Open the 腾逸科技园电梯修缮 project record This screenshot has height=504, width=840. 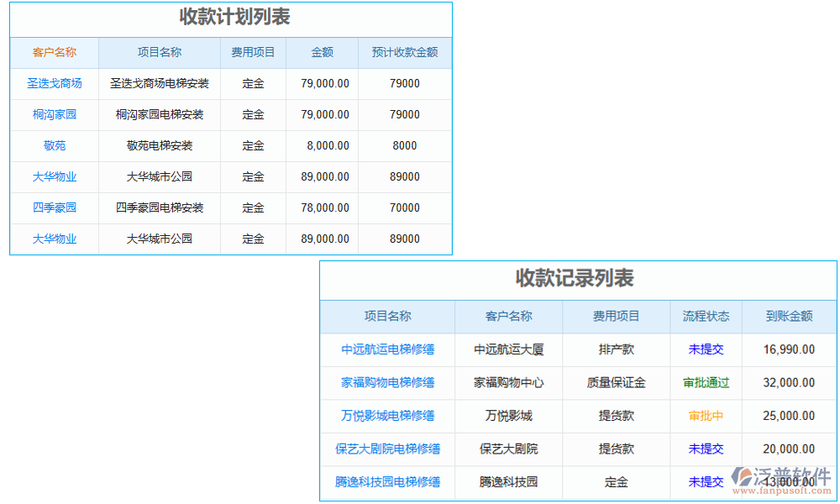click(x=386, y=482)
